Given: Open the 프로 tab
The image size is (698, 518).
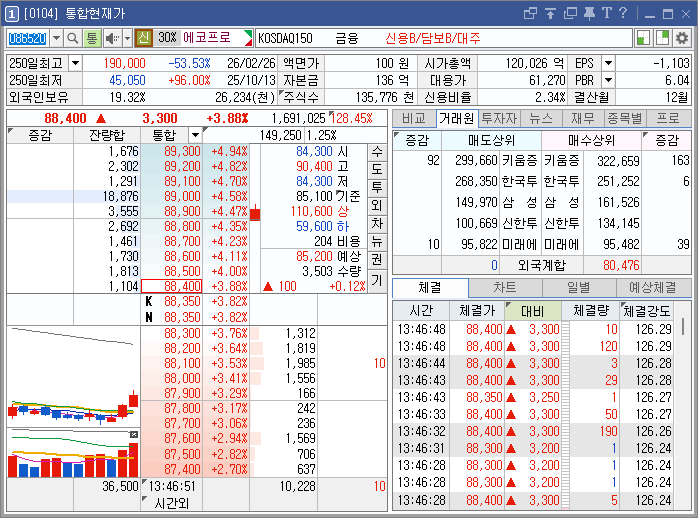Looking at the screenshot, I should tap(668, 118).
